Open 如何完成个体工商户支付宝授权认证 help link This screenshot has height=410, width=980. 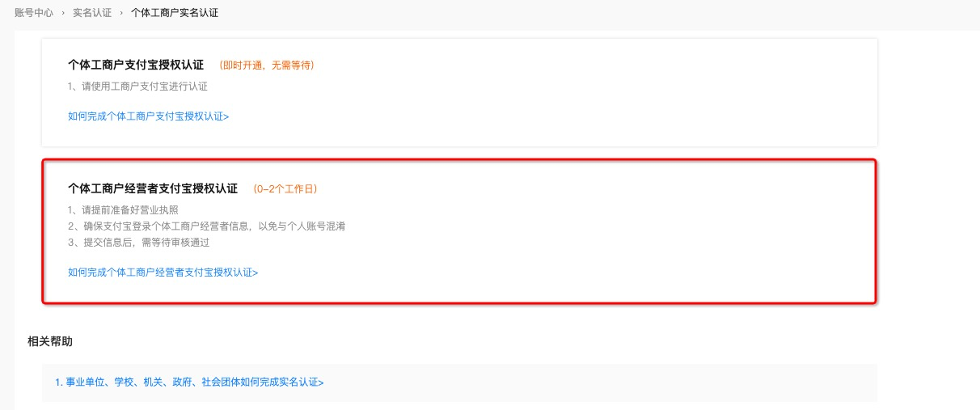pyautogui.click(x=148, y=116)
